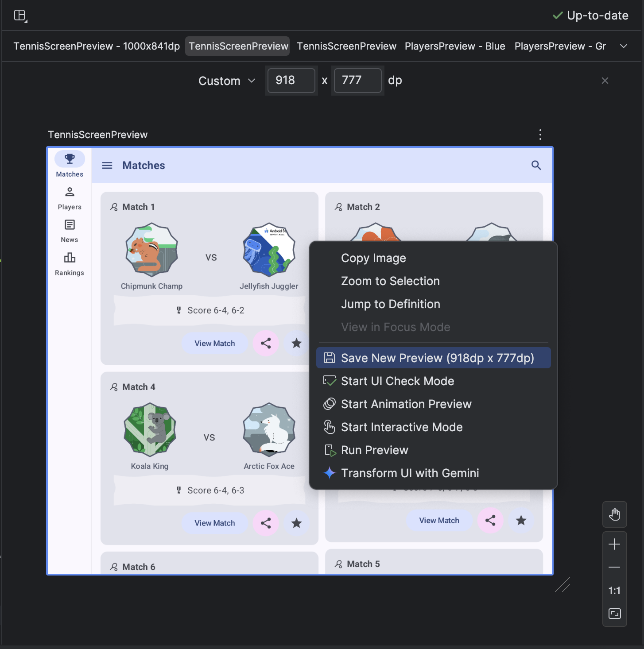The width and height of the screenshot is (644, 649).
Task: Toggle the star favorite on Match 5
Action: pyautogui.click(x=521, y=521)
